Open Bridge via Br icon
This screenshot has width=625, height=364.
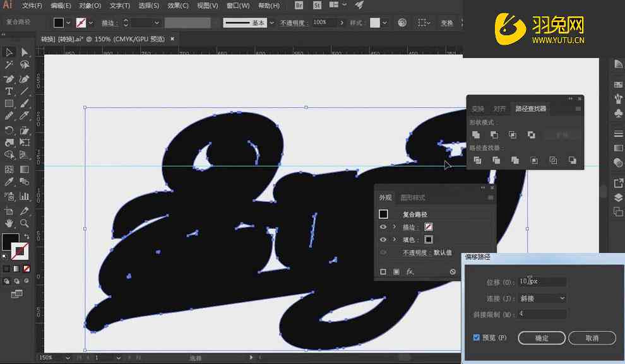299,5
